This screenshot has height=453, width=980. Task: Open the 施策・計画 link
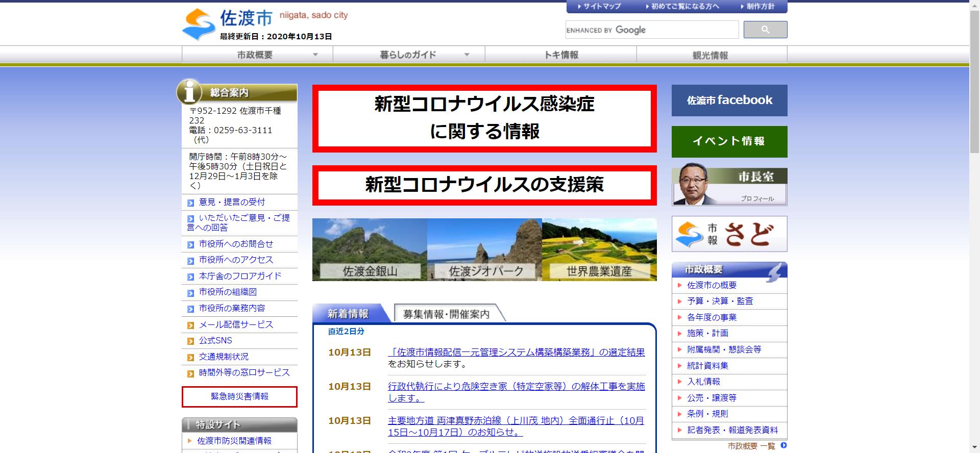pos(708,333)
